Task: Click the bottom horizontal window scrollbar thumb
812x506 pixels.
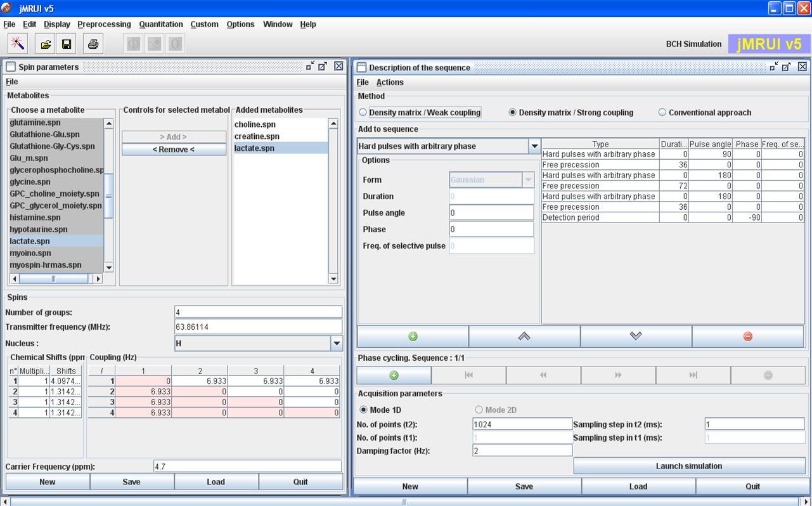Action: [x=404, y=502]
